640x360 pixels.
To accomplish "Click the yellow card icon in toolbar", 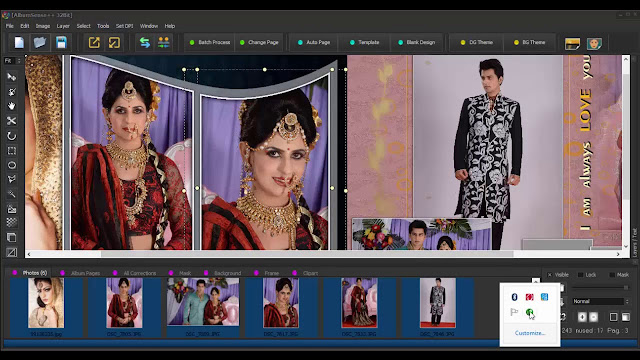I will [x=572, y=43].
